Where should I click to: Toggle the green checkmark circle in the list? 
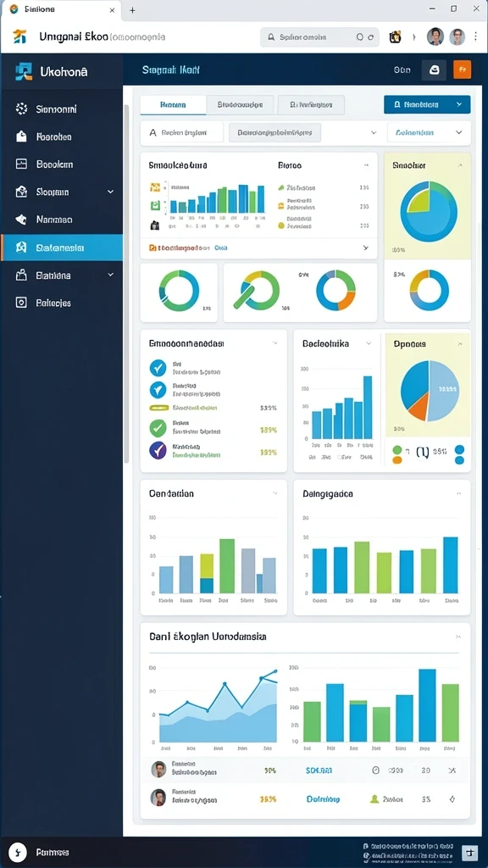click(x=158, y=428)
